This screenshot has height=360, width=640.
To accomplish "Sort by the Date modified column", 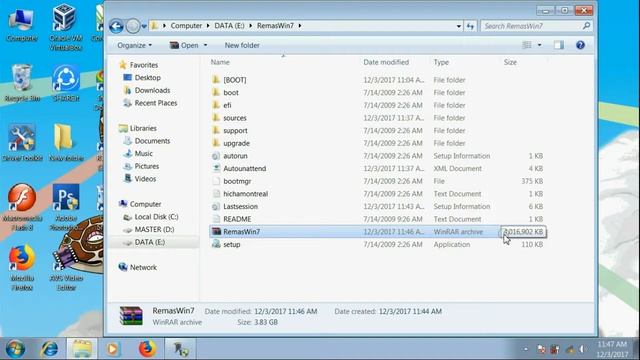I will tap(386, 62).
